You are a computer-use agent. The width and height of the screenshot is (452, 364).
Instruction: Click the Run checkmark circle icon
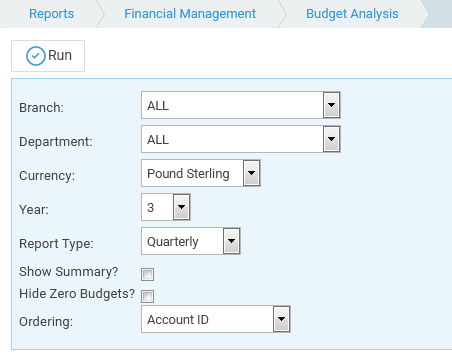[x=36, y=56]
